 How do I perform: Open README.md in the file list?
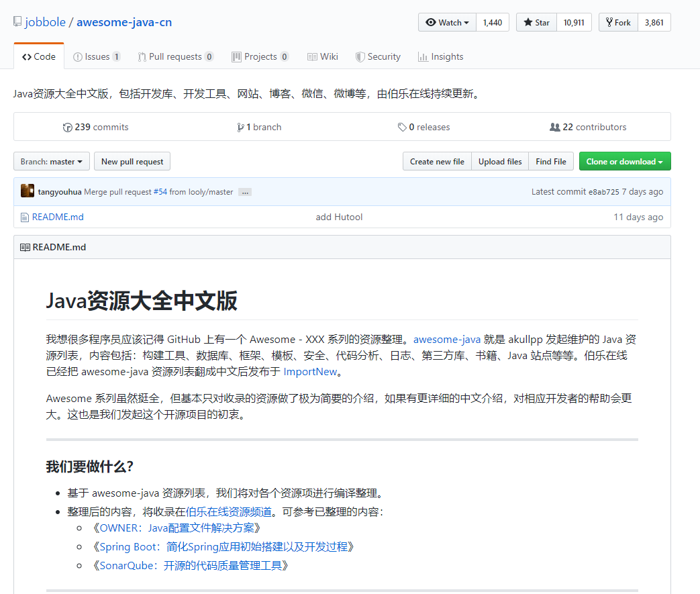pyautogui.click(x=58, y=217)
